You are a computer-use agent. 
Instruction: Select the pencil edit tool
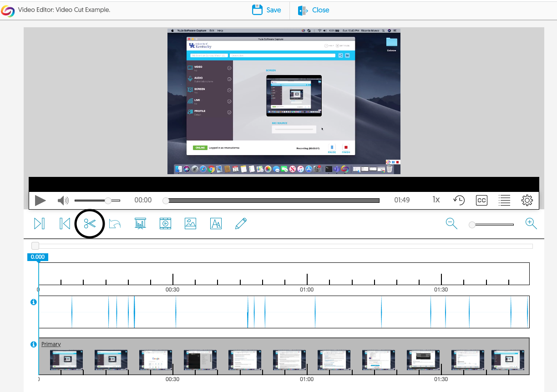pos(241,223)
